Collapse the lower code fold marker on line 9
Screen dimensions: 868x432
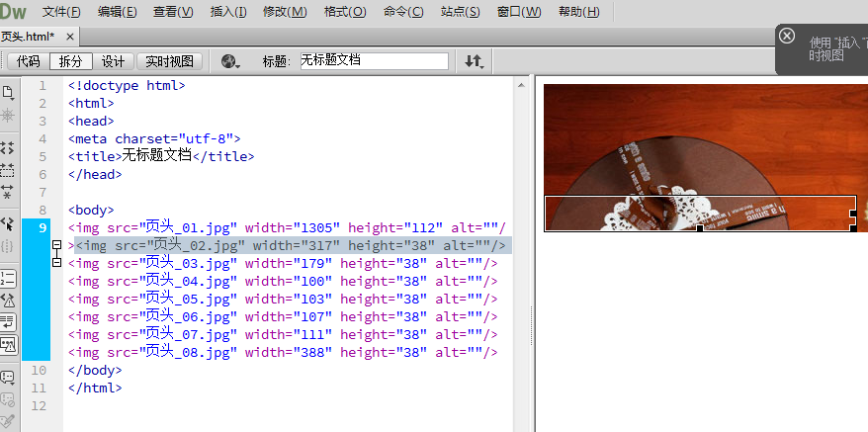pyautogui.click(x=56, y=263)
